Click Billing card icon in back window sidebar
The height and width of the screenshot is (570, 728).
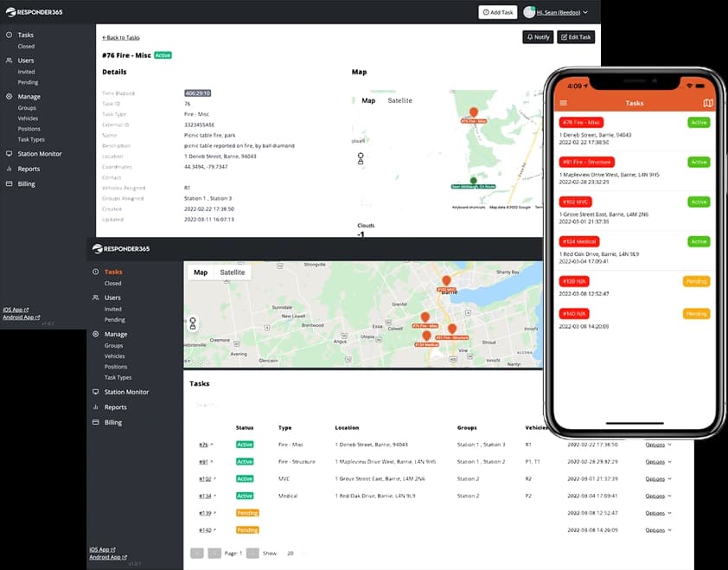click(x=10, y=184)
